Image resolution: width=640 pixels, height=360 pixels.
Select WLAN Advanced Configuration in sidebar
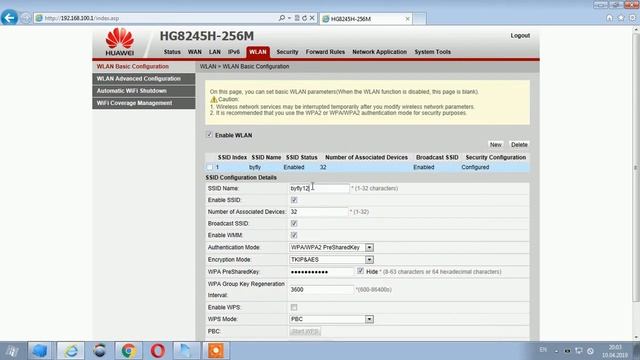point(144,79)
